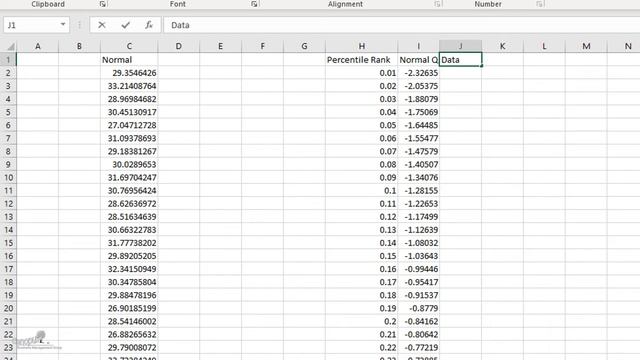
Task: Select row 10 header
Action: (8, 177)
